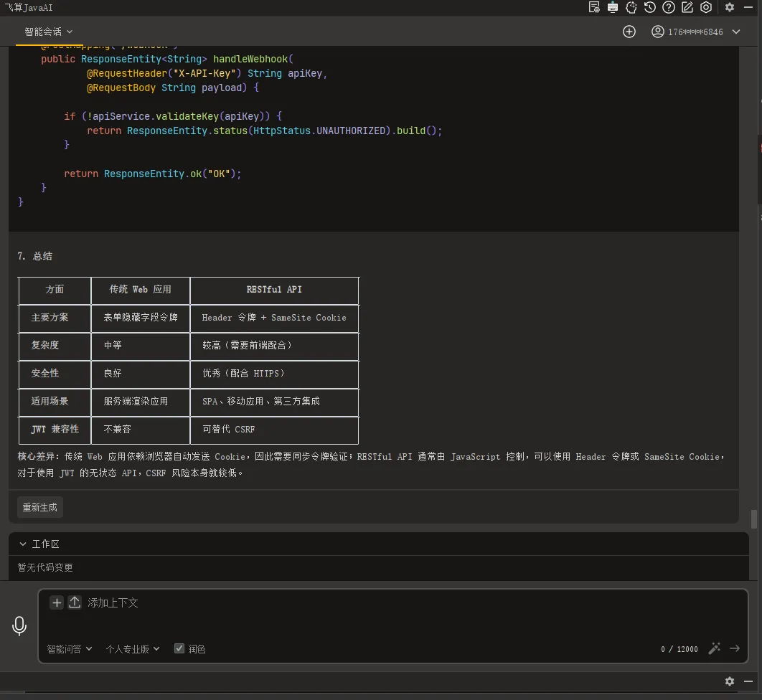This screenshot has width=762, height=700.
Task: Open the top tool window gear settings
Action: (x=730, y=7)
